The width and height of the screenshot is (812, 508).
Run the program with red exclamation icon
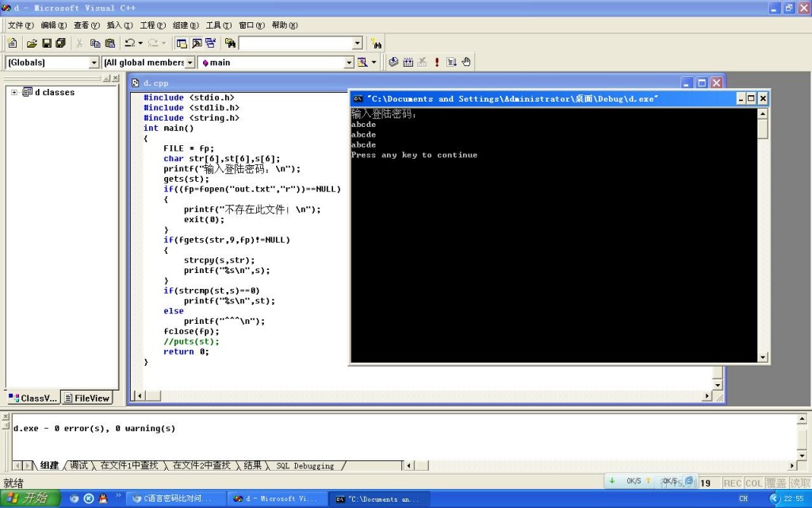[x=436, y=62]
